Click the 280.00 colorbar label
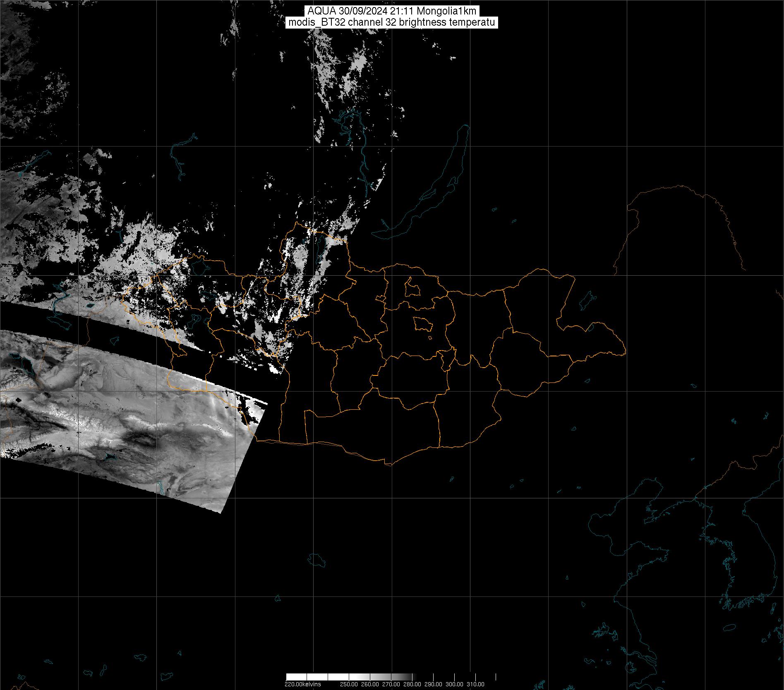784x690 pixels. pyautogui.click(x=412, y=684)
